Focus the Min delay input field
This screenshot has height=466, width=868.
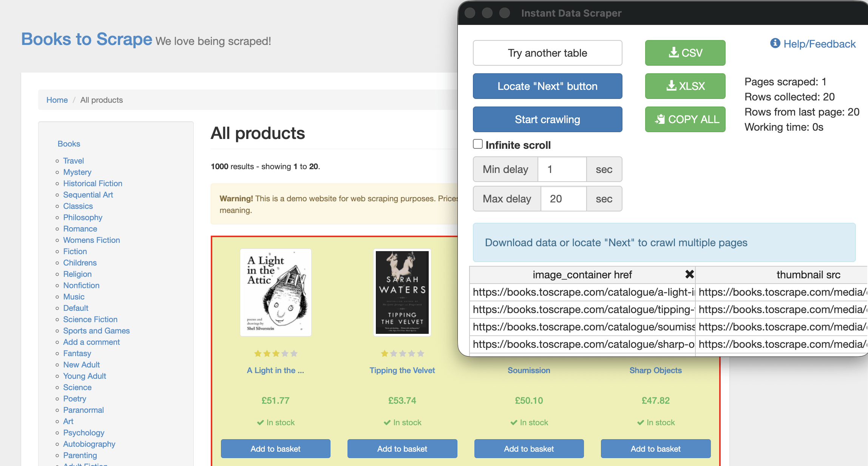pos(562,169)
